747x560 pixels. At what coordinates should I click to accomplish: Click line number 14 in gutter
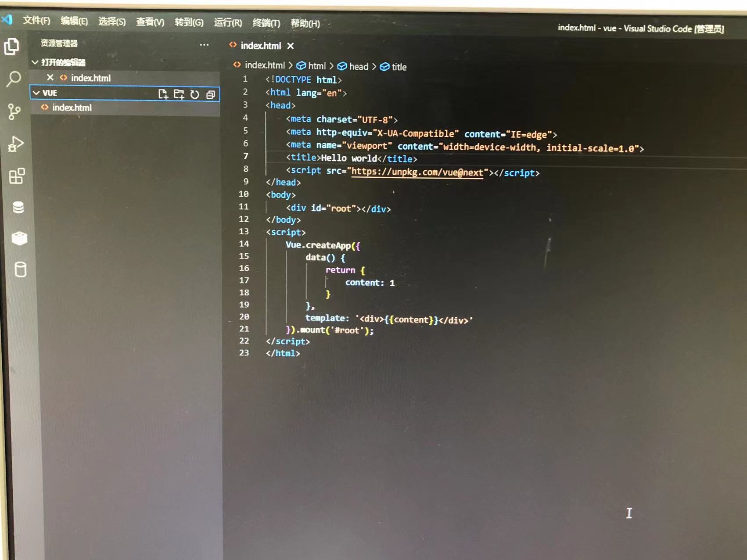click(x=244, y=244)
